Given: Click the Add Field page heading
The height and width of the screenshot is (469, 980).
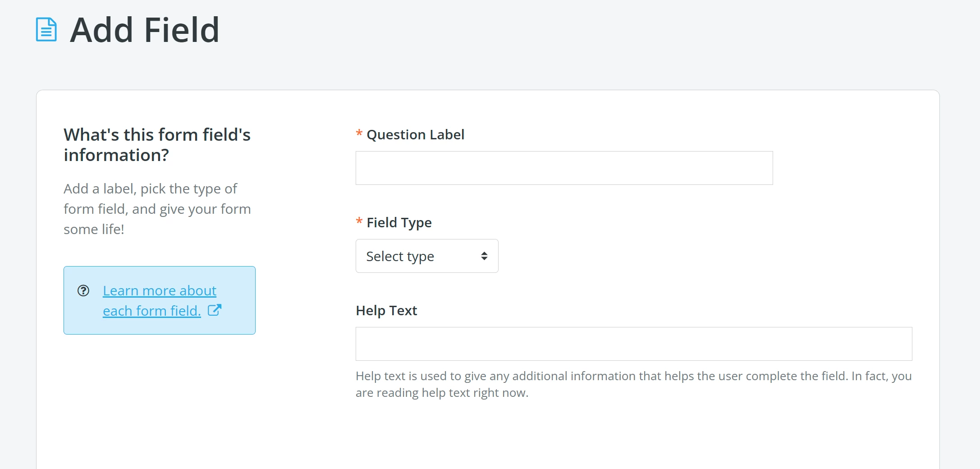Looking at the screenshot, I should pyautogui.click(x=145, y=30).
